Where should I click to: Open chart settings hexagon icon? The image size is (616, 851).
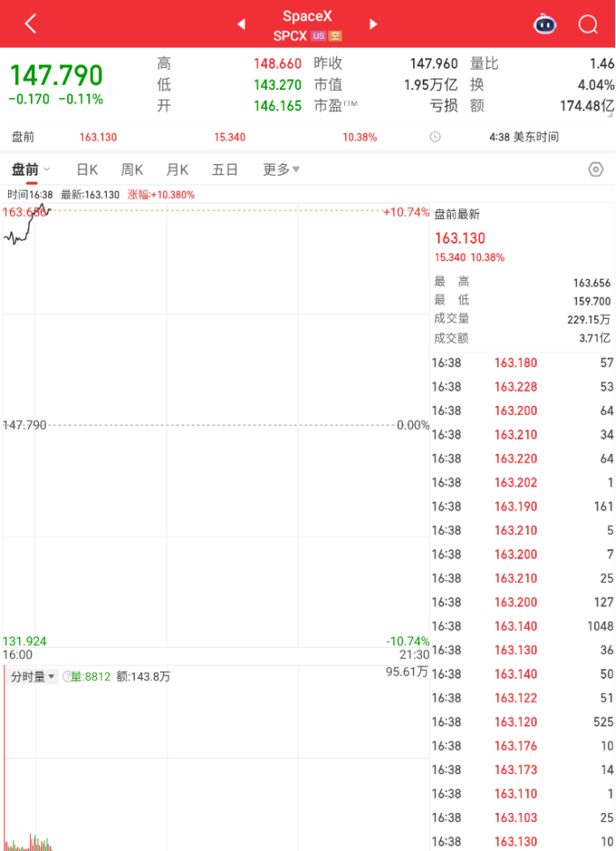596,169
